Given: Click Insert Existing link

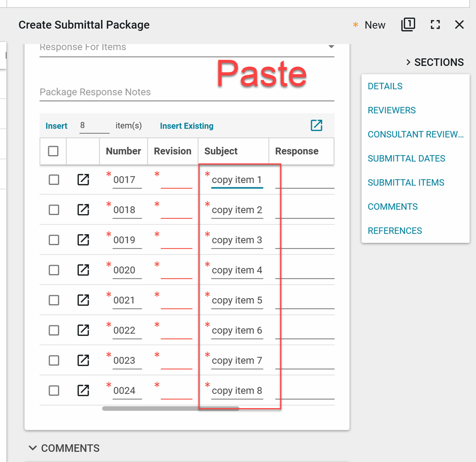Looking at the screenshot, I should 186,126.
